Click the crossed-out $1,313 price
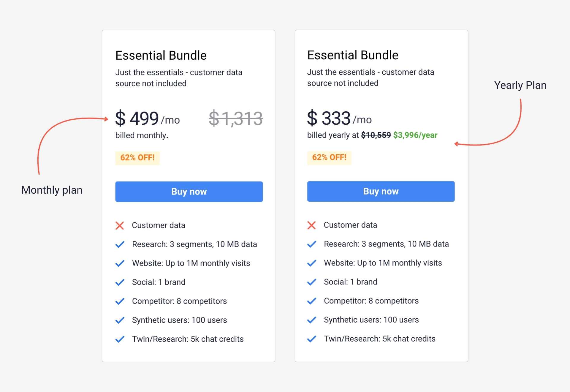Image resolution: width=570 pixels, height=392 pixels. coord(236,118)
